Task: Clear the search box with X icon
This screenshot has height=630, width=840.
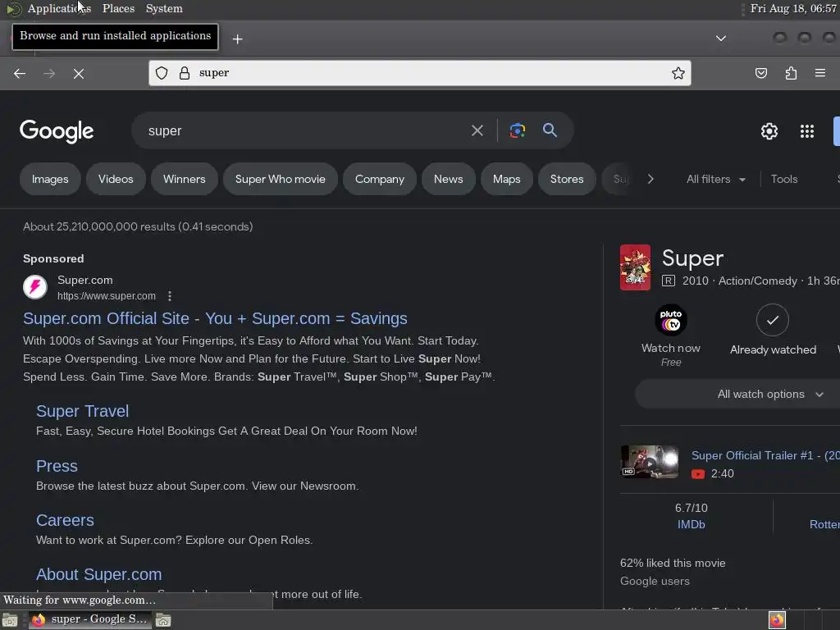Action: click(477, 130)
